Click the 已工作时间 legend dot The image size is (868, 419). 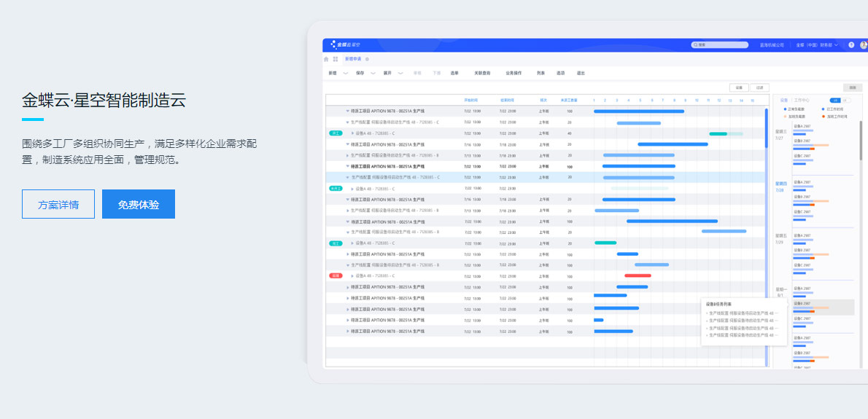(824, 109)
